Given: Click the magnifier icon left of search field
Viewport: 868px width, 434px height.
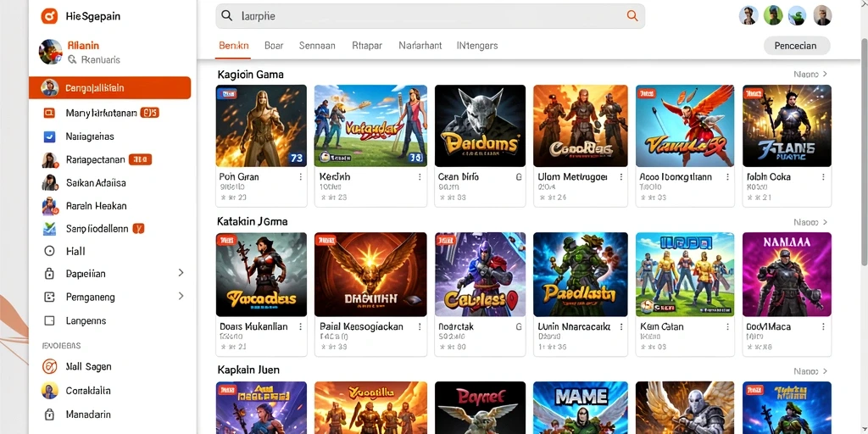Looking at the screenshot, I should coord(226,15).
